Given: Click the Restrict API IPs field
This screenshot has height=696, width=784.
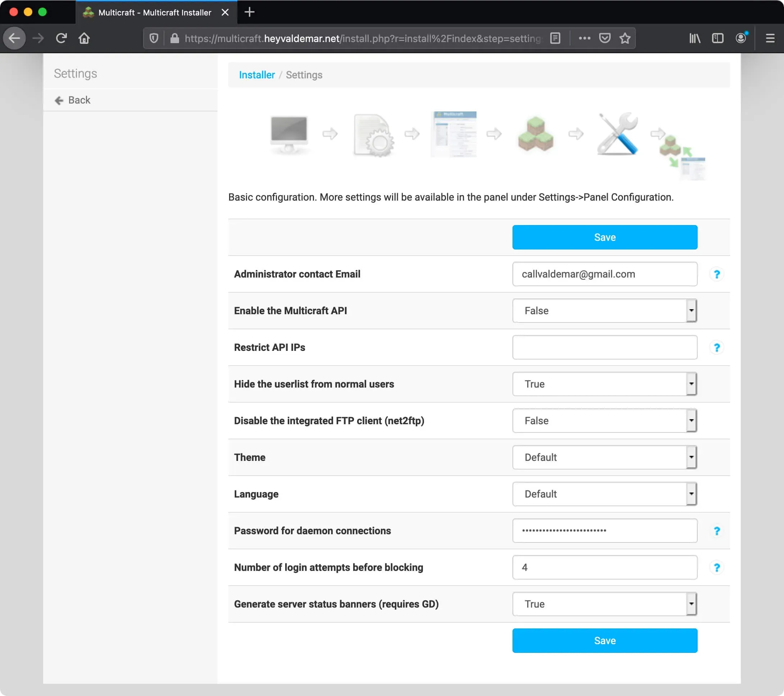Looking at the screenshot, I should (605, 347).
